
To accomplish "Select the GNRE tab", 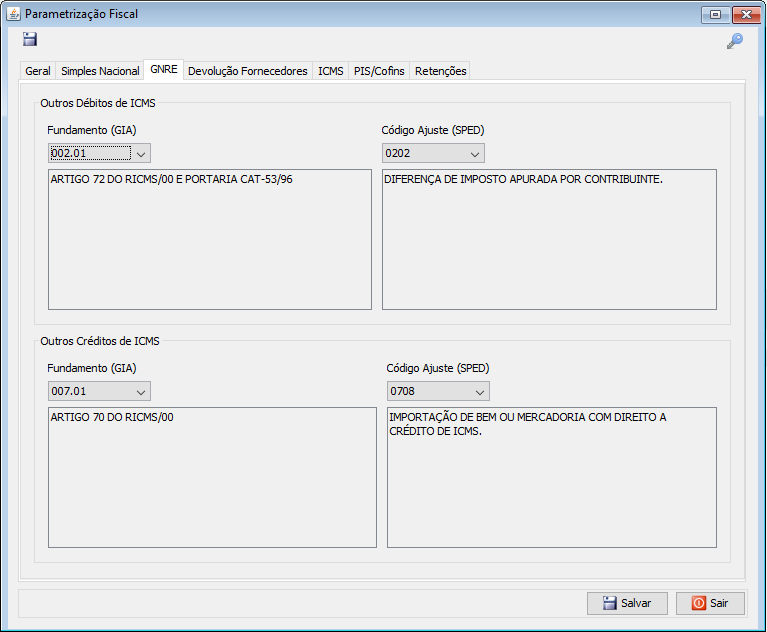I will tap(163, 70).
